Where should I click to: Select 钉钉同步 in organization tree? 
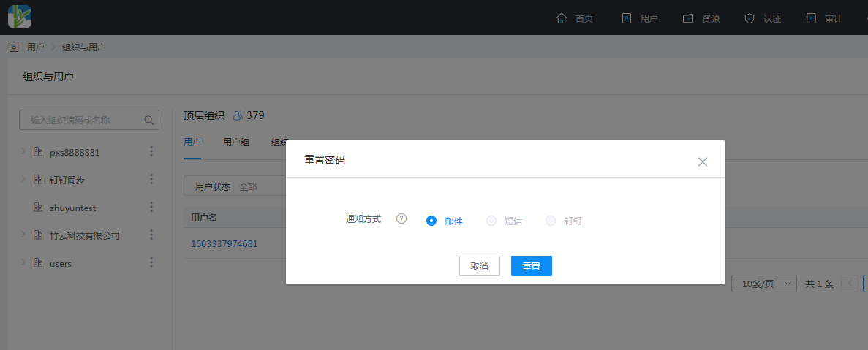click(x=67, y=180)
